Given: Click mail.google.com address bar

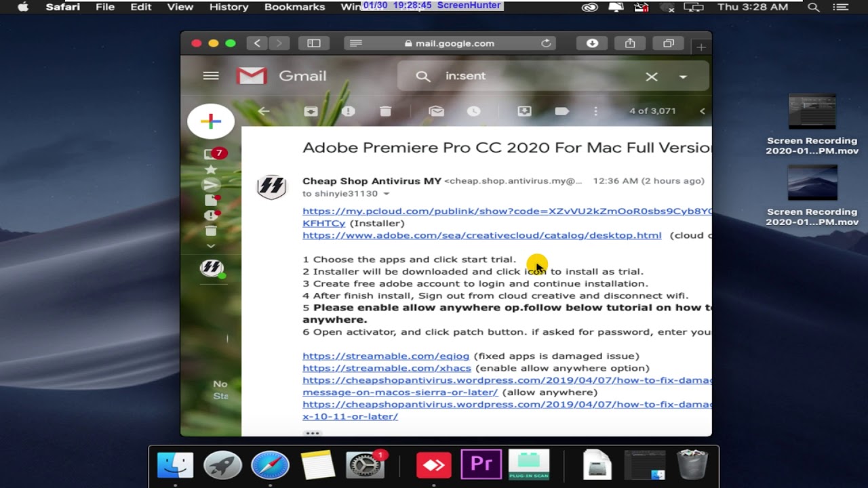Looking at the screenshot, I should click(451, 43).
